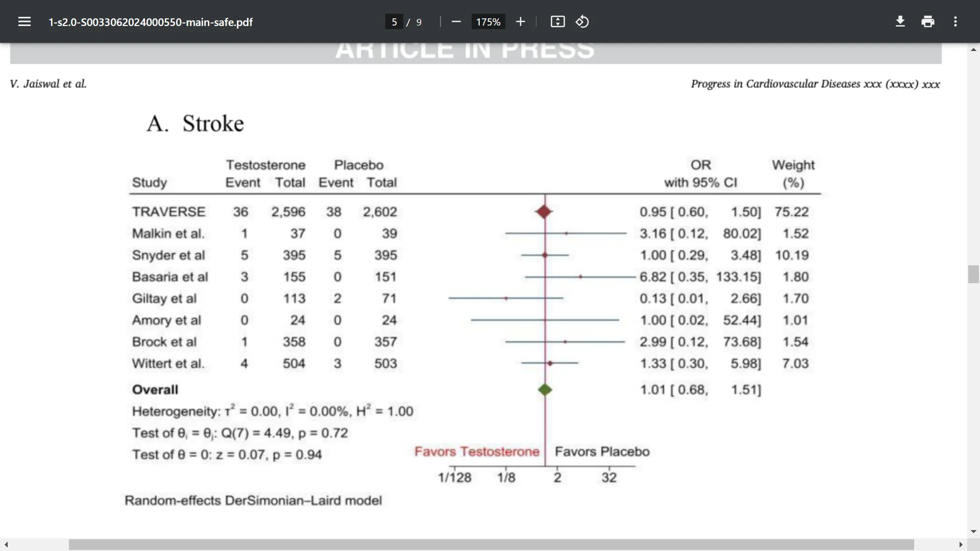Click 'Basaria et al' study name
980x551 pixels.
point(170,277)
